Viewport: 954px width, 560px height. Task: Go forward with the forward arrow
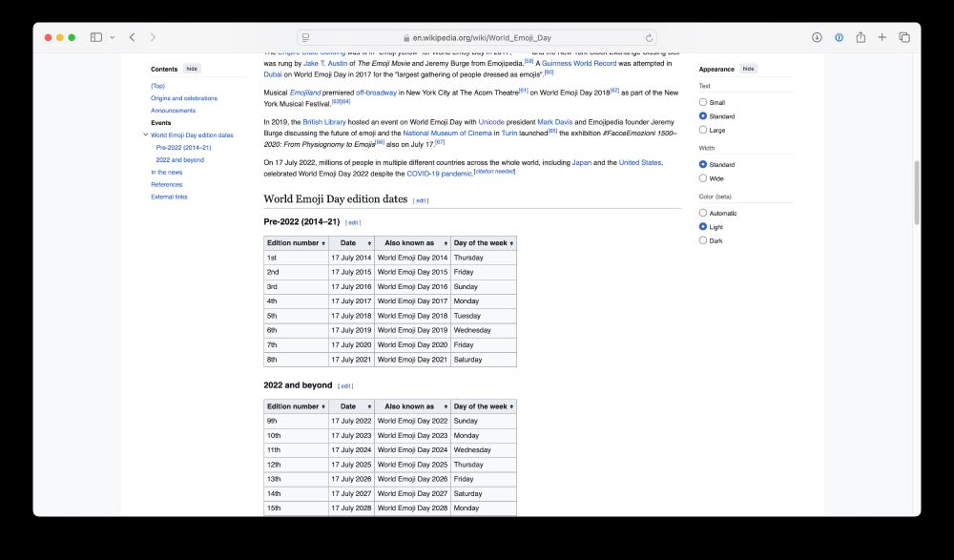pyautogui.click(x=153, y=38)
